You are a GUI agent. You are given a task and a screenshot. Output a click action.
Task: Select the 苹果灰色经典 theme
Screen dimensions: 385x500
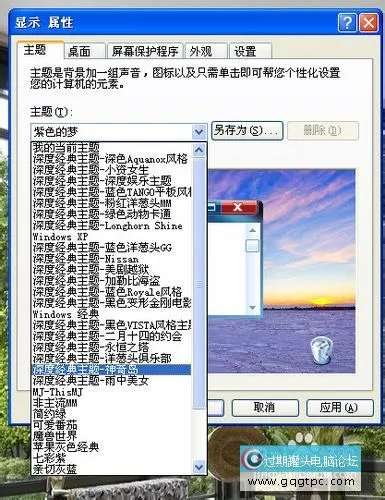[111, 447]
